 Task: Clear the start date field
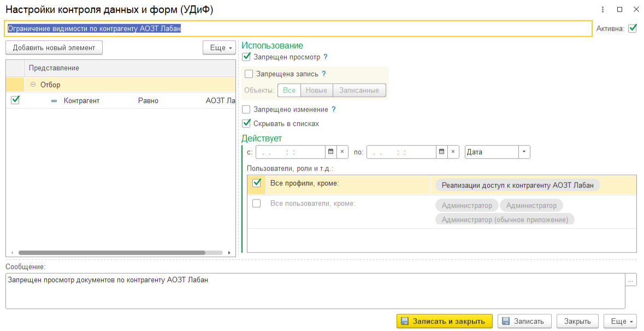342,152
